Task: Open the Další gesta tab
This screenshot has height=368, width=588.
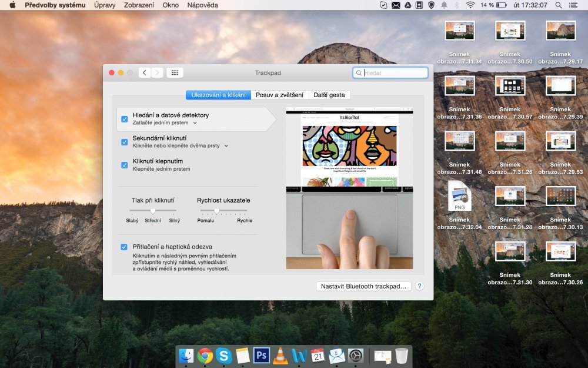Action: 330,95
